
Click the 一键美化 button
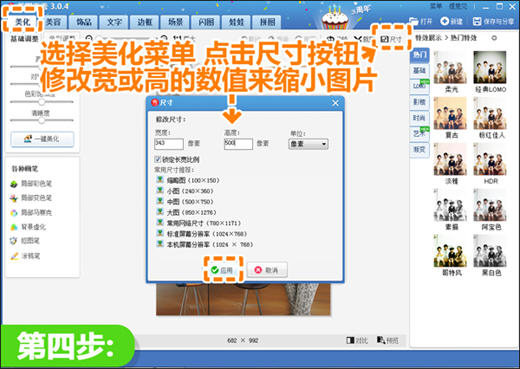point(42,139)
